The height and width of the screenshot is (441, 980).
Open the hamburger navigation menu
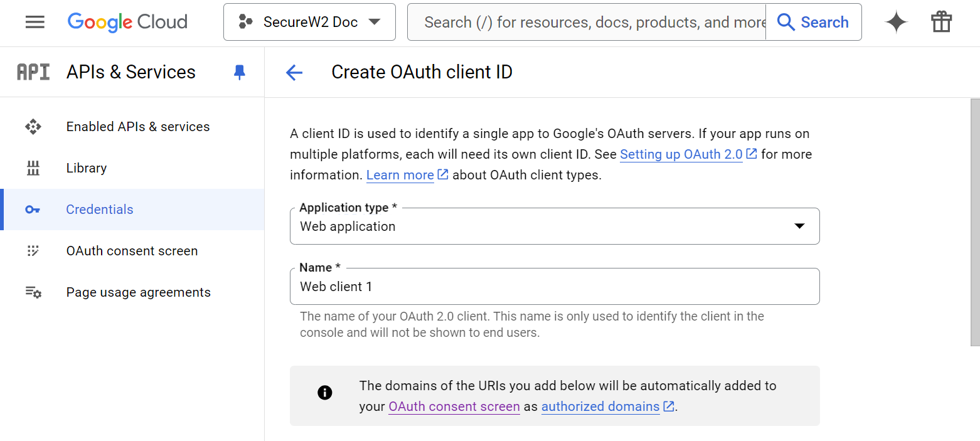tap(35, 22)
